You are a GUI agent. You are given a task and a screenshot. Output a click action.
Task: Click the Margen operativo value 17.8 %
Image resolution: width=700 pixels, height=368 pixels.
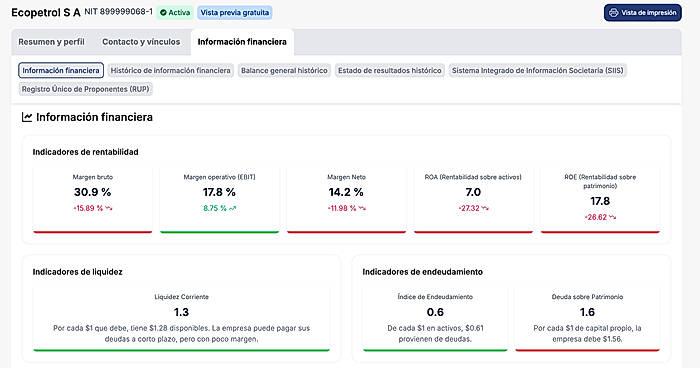click(219, 192)
